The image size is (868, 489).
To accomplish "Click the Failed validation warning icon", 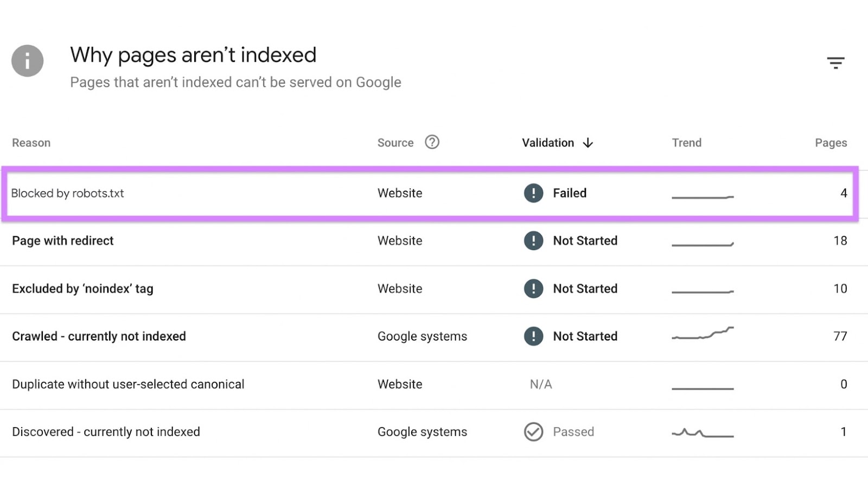I will (533, 193).
